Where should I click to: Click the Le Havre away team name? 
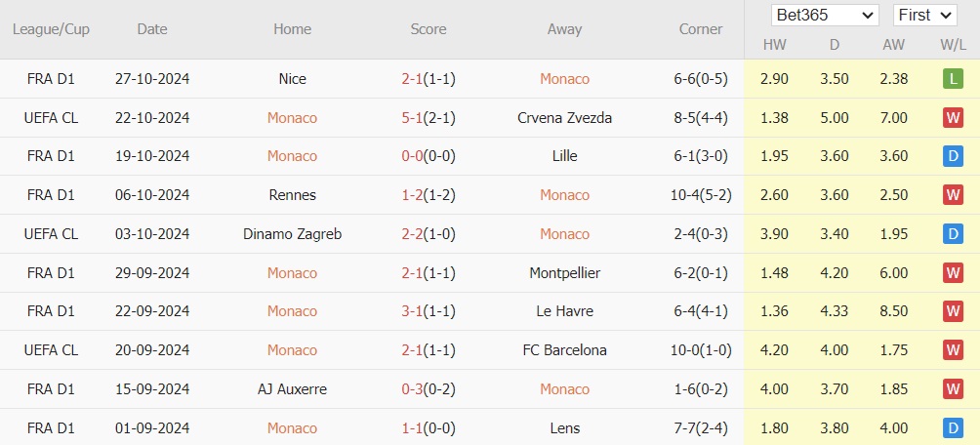click(x=564, y=311)
